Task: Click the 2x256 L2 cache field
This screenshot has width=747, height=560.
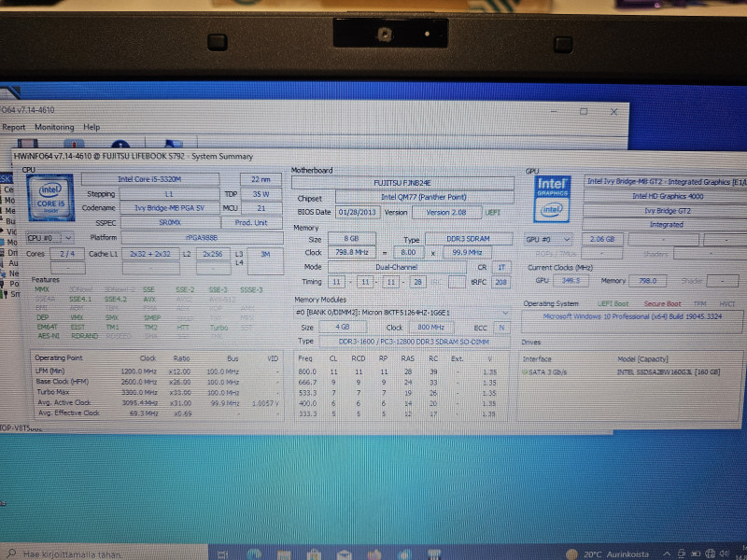Action: (213, 254)
